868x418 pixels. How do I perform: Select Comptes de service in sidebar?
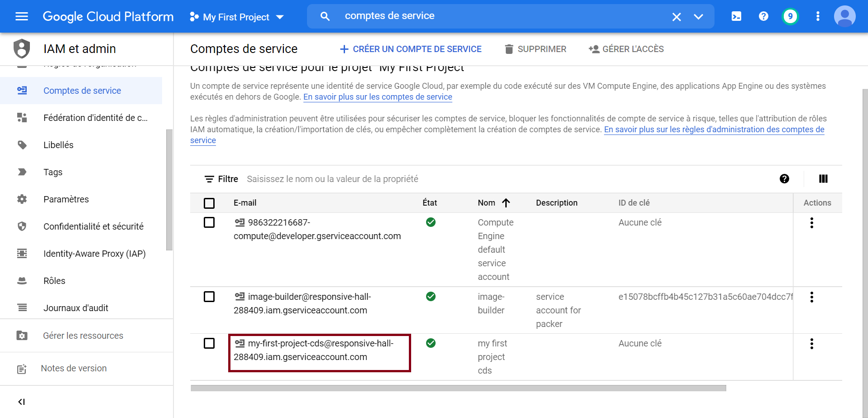81,91
